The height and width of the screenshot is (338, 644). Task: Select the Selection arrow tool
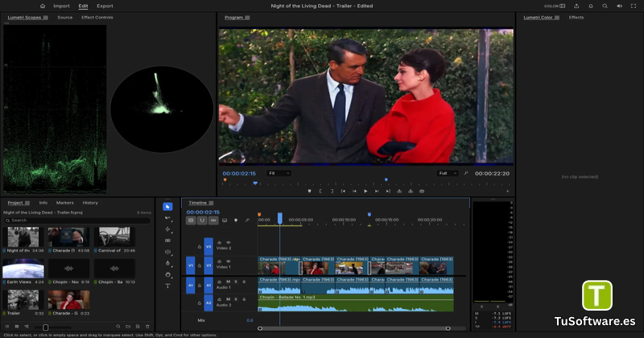(x=167, y=207)
